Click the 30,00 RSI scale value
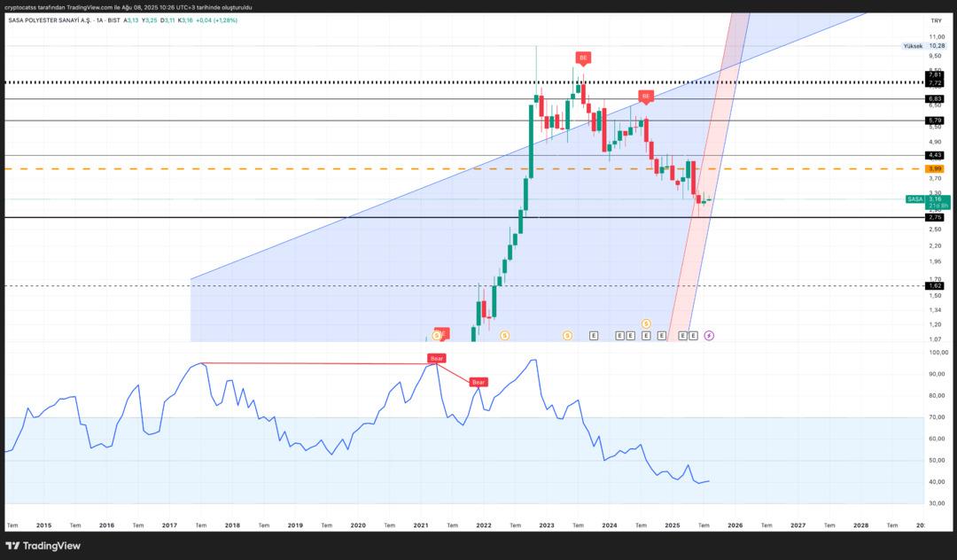This screenshot has height=560, width=957. [938, 503]
